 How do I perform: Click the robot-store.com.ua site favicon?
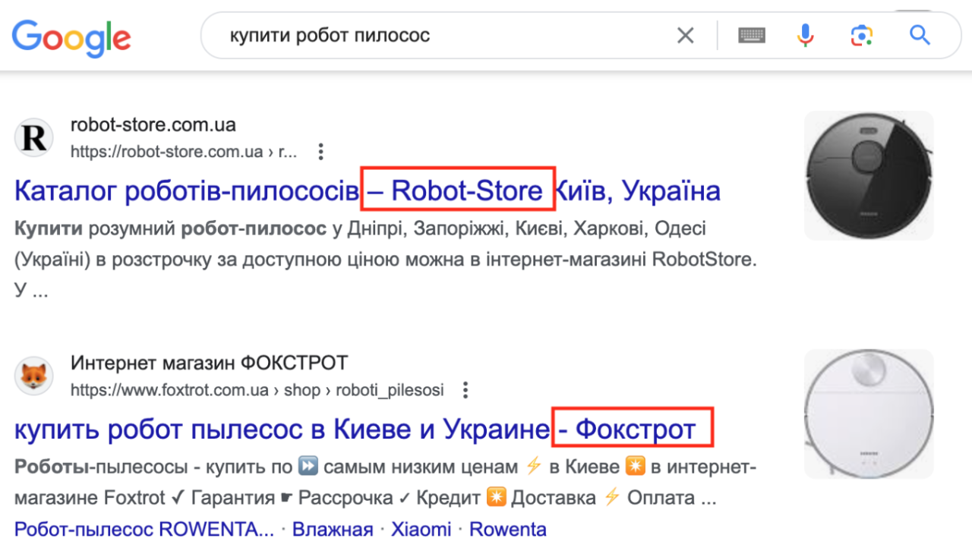coord(33,137)
